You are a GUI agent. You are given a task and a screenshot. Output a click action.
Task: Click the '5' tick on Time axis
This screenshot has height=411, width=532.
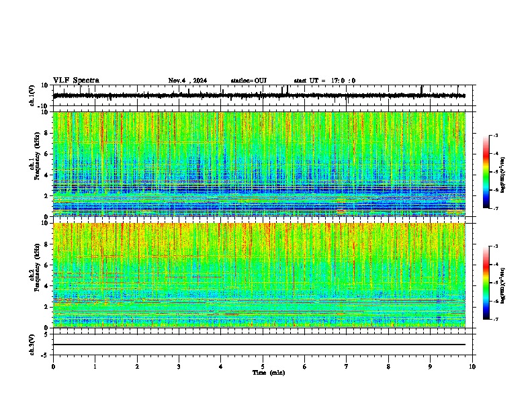(x=263, y=367)
